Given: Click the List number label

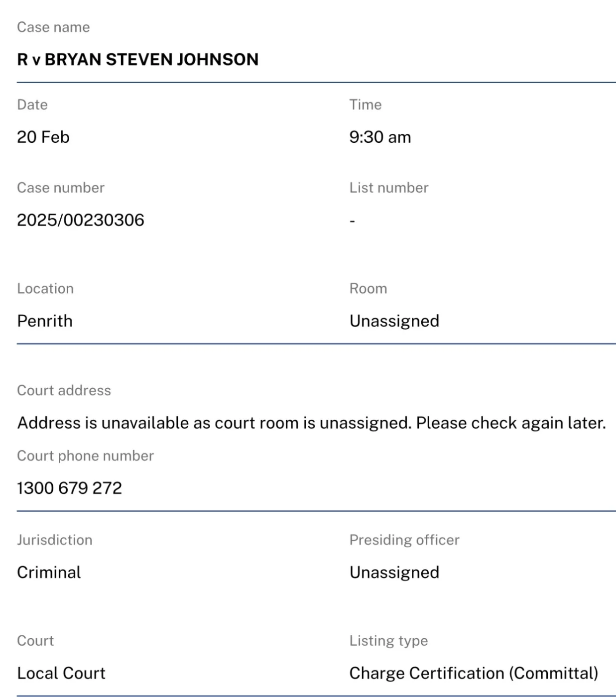Looking at the screenshot, I should pyautogui.click(x=388, y=188).
